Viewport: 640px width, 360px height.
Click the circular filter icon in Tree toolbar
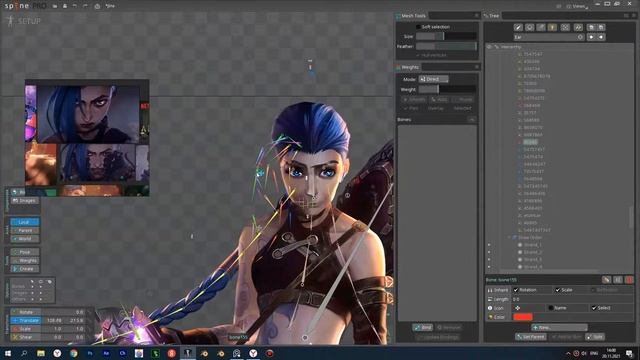(529, 27)
